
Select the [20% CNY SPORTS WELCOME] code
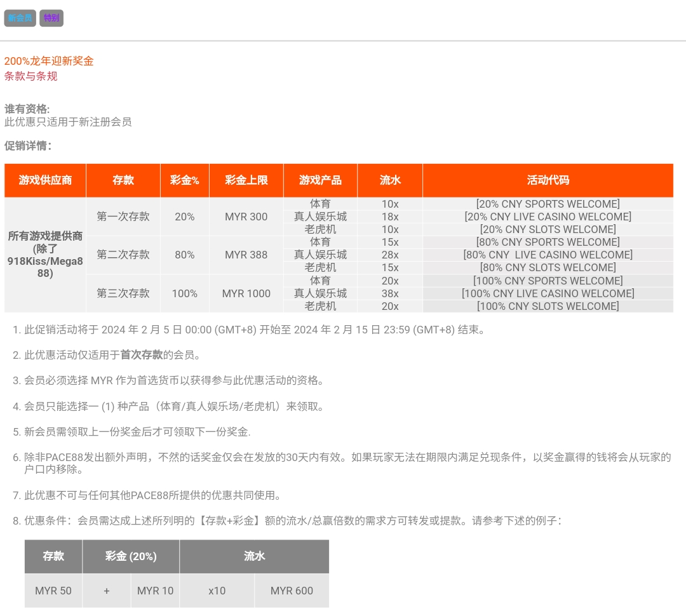[548, 204]
